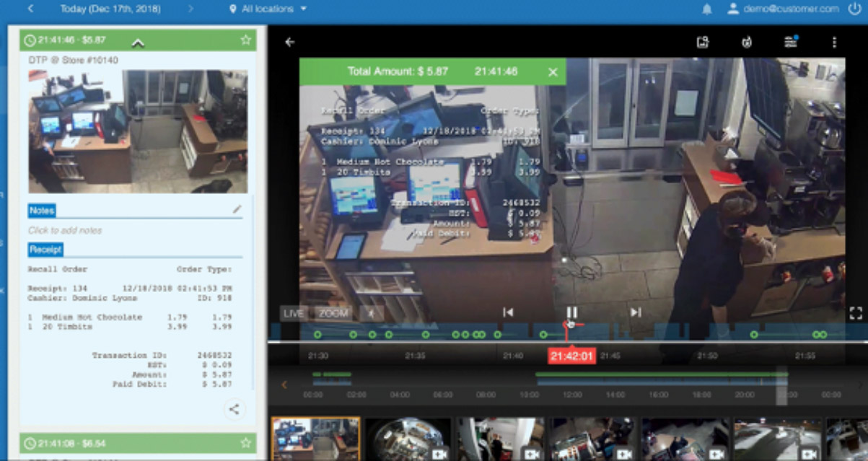Click the 'Click to add notes' field

click(x=65, y=230)
